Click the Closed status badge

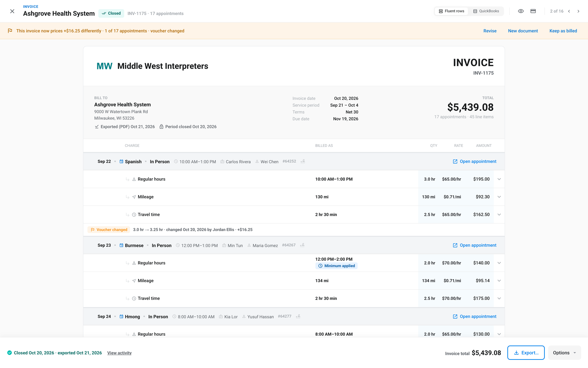[111, 13]
